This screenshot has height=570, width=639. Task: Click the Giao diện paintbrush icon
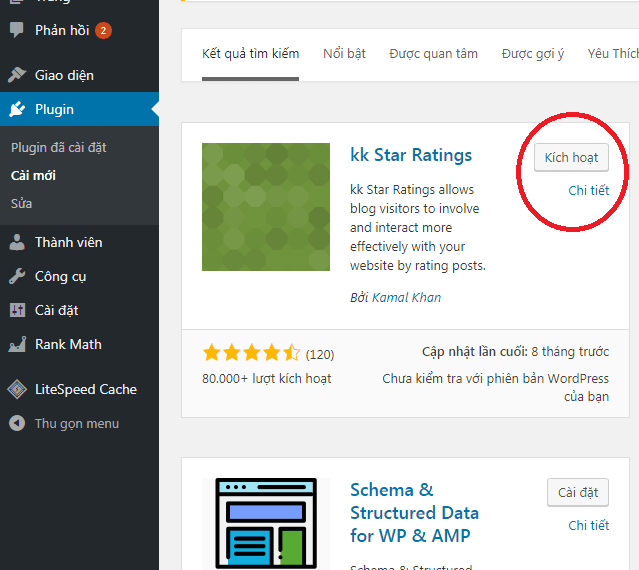click(x=17, y=75)
